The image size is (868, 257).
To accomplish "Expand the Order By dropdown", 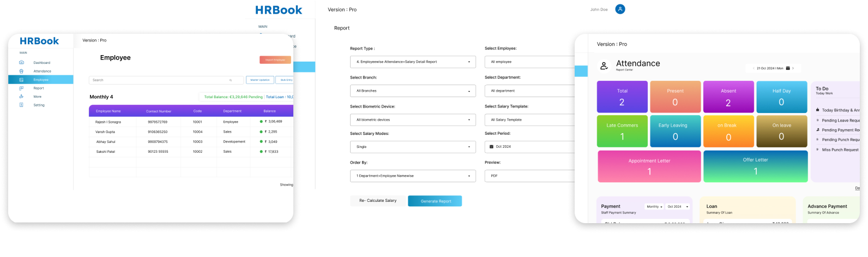I will point(413,176).
